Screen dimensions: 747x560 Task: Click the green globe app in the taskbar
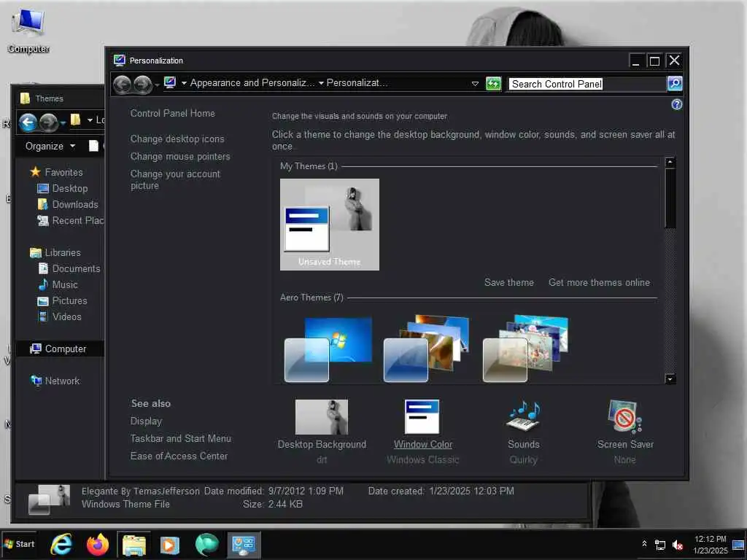pyautogui.click(x=206, y=545)
